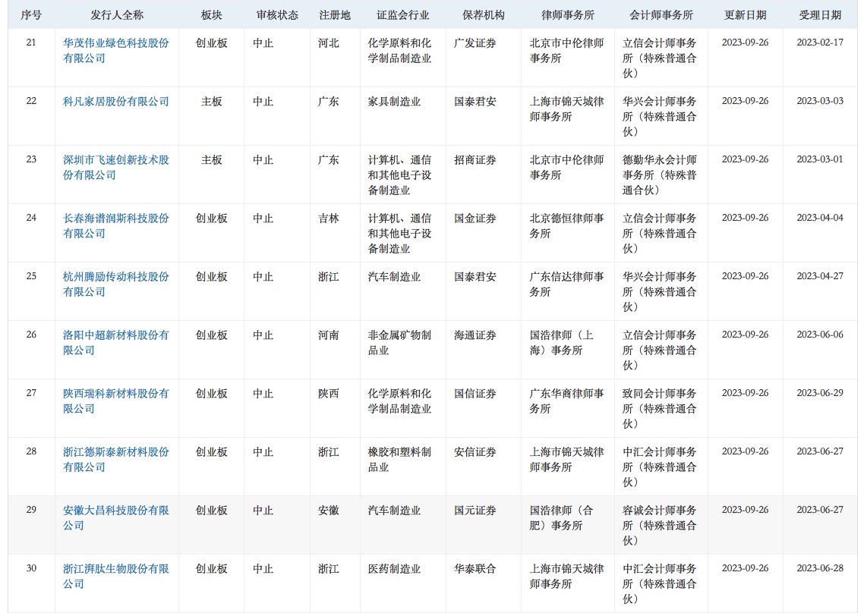
Task: Open 浙江湃肽生物股份有限公司 link
Action: tap(115, 576)
